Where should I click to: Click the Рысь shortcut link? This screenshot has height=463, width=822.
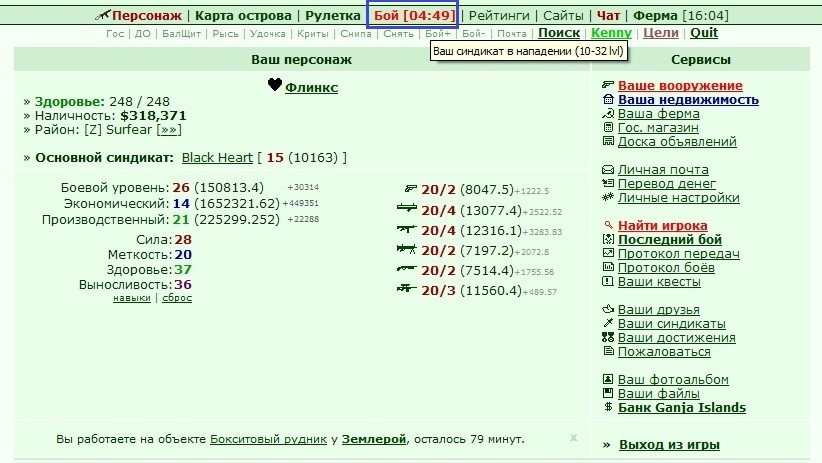[x=225, y=34]
